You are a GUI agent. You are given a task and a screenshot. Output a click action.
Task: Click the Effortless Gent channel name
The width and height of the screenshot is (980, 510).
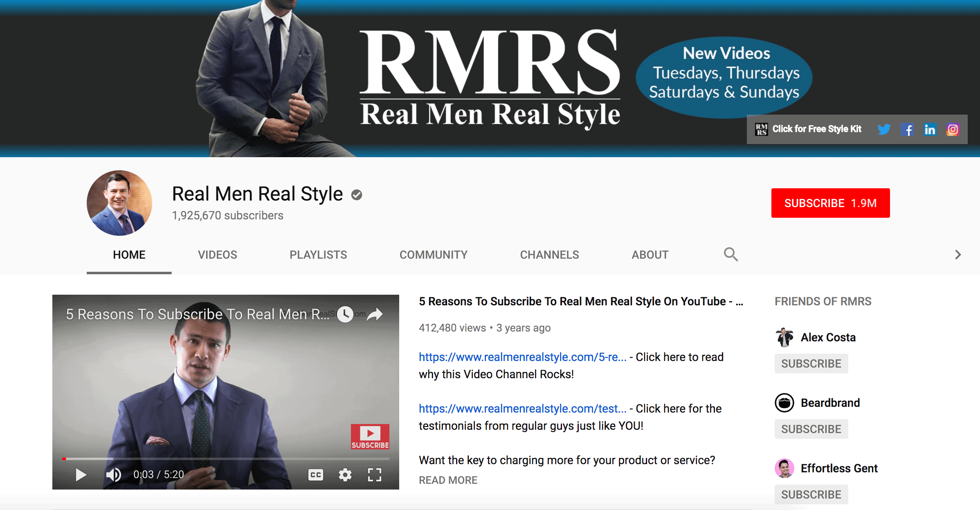coord(839,468)
